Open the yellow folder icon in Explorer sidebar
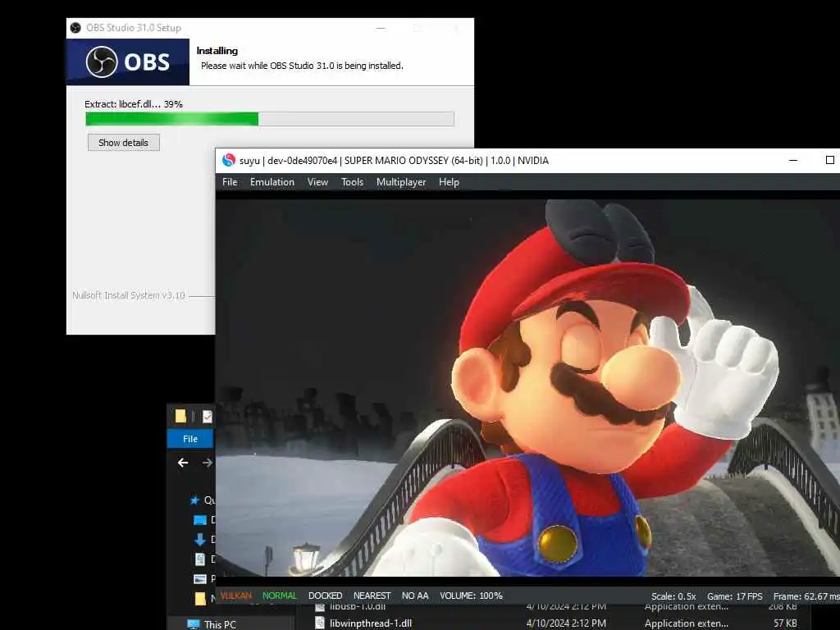 click(x=200, y=598)
